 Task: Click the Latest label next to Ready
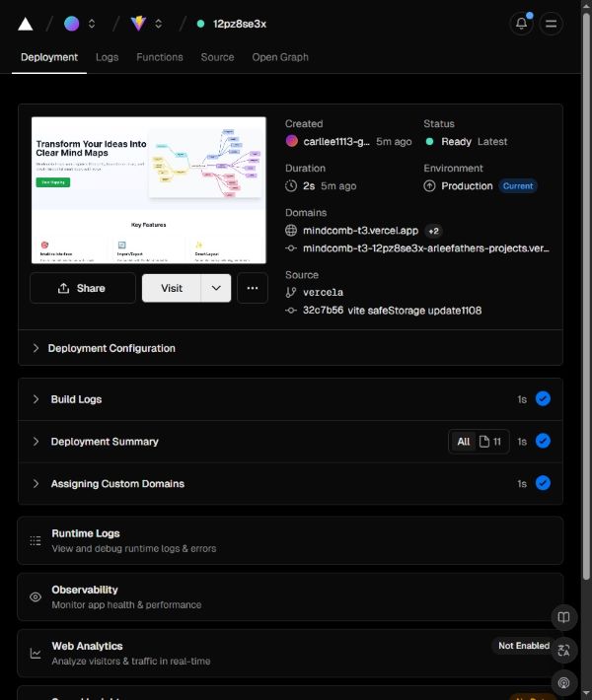(492, 142)
